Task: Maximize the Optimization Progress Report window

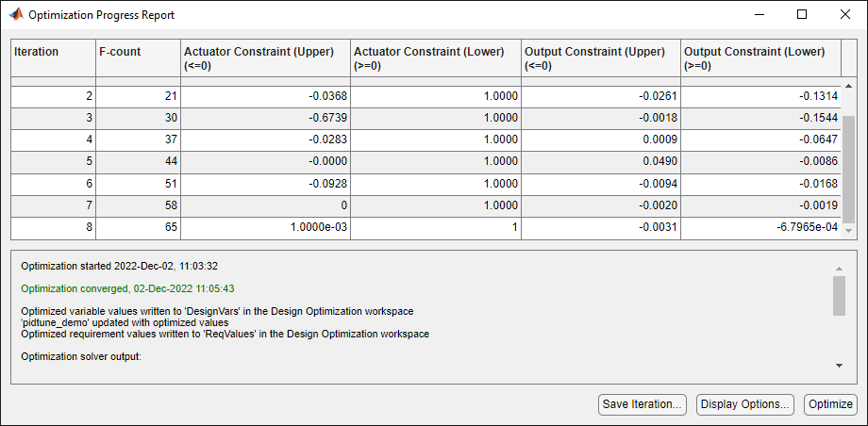Action: pyautogui.click(x=802, y=15)
